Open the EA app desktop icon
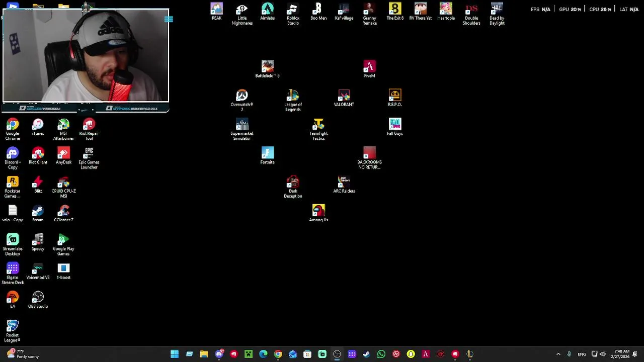Screen dimensions: 644x362 click(13, 300)
